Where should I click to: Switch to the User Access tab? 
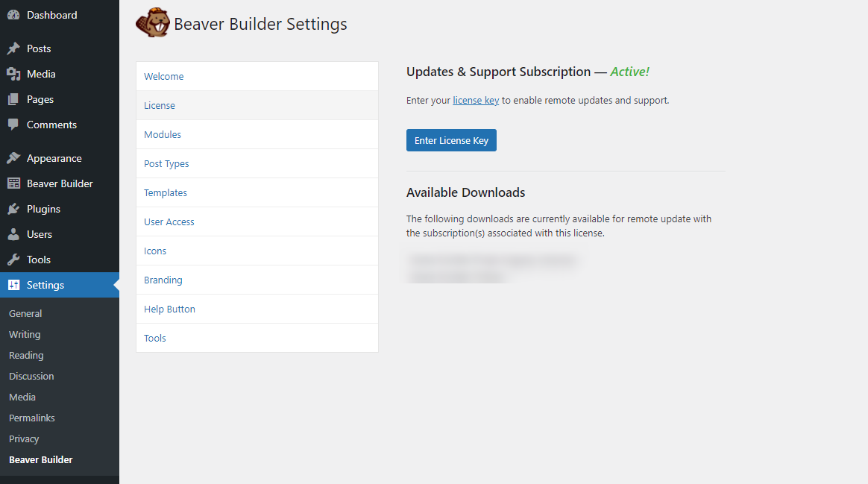[x=169, y=221]
